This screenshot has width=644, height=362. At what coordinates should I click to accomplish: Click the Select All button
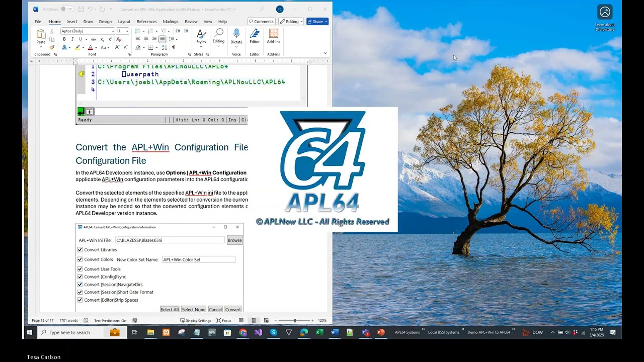pos(170,309)
